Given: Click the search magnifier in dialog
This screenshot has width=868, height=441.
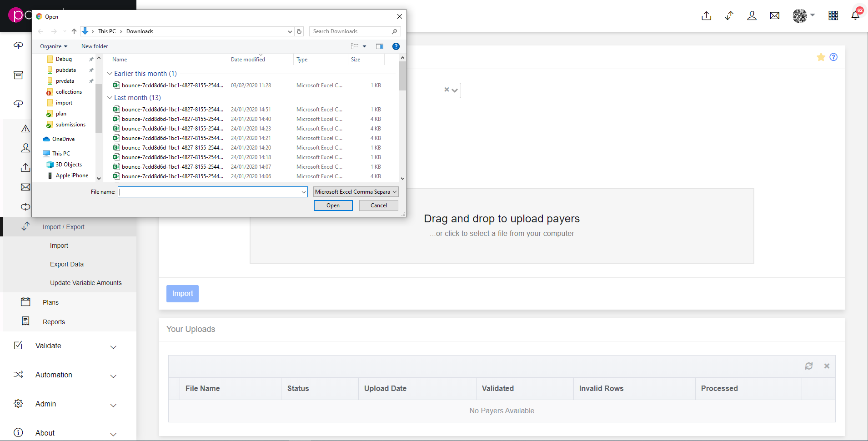Looking at the screenshot, I should (394, 31).
